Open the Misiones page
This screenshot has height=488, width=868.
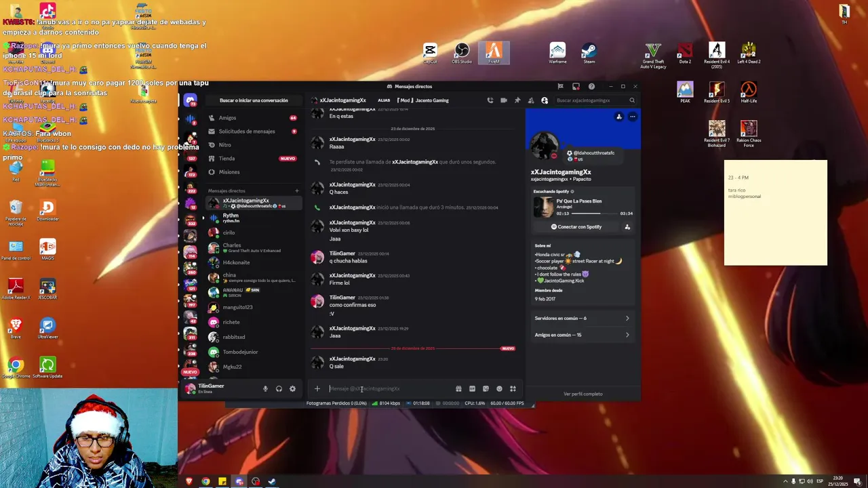[x=252, y=172]
